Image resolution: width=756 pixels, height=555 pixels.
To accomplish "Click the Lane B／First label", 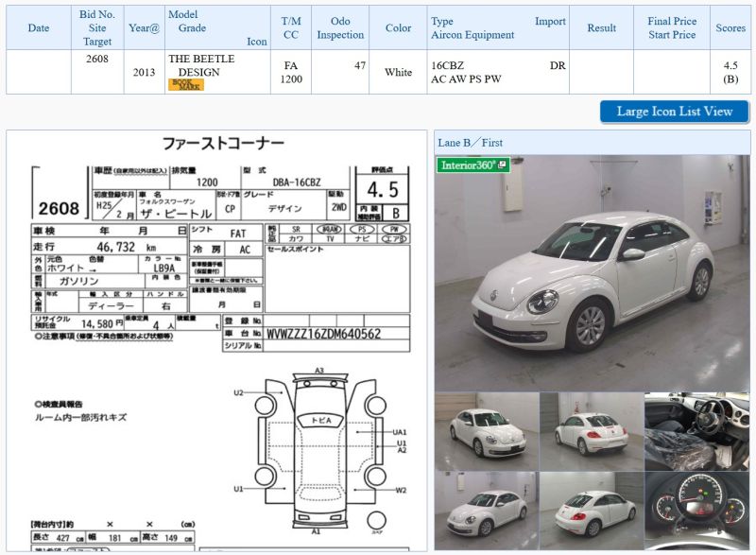I will tap(470, 143).
